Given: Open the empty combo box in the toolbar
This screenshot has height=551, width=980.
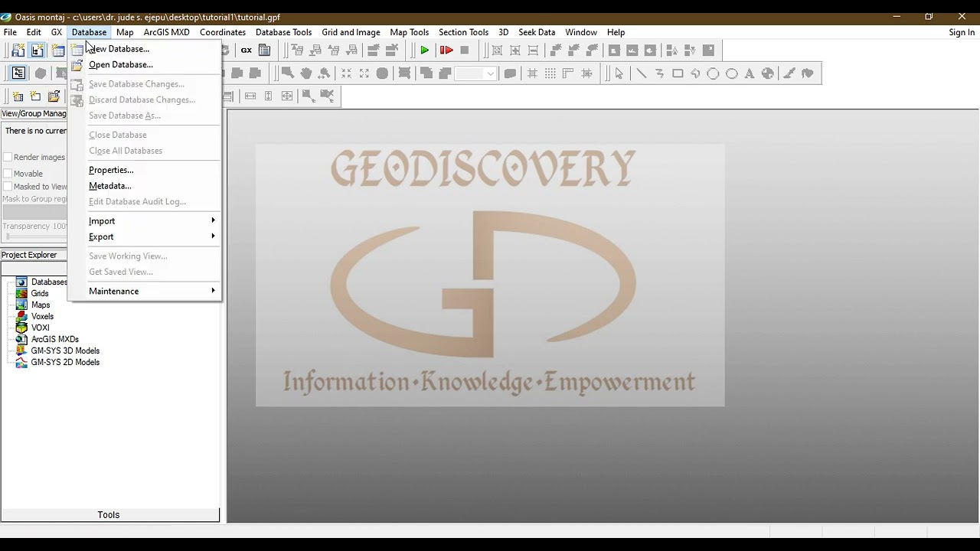Looking at the screenshot, I should [x=476, y=73].
